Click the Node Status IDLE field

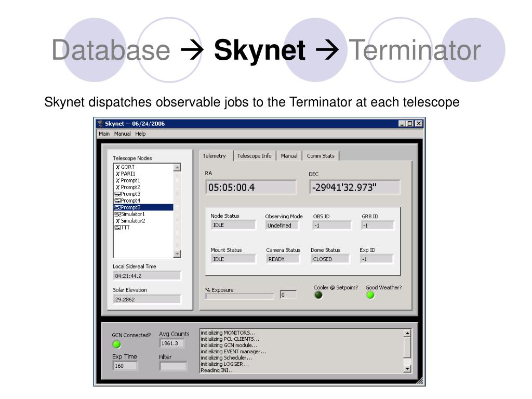[233, 225]
